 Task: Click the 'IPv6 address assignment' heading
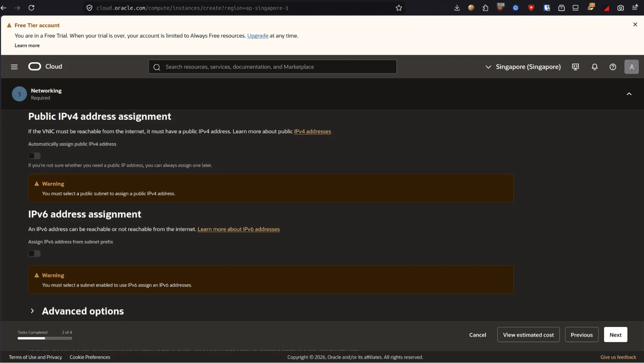coord(85,214)
